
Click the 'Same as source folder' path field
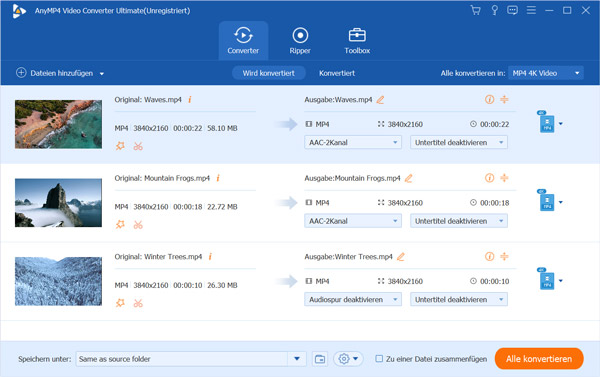[x=182, y=359]
